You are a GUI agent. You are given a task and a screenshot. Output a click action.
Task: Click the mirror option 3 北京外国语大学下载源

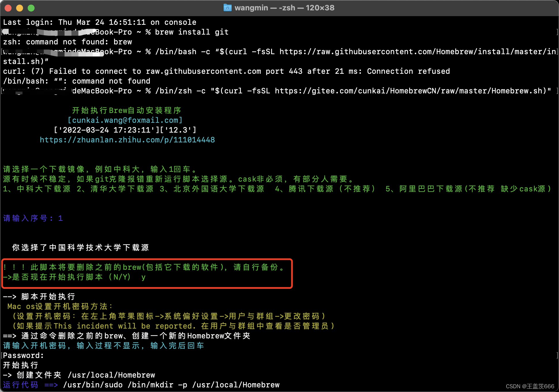(x=212, y=189)
